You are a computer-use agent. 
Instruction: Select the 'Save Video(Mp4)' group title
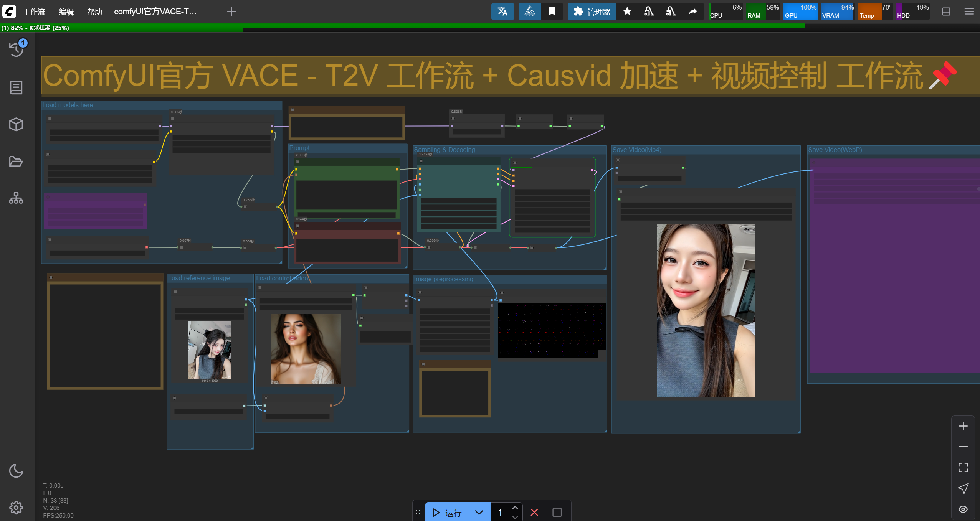coord(637,150)
